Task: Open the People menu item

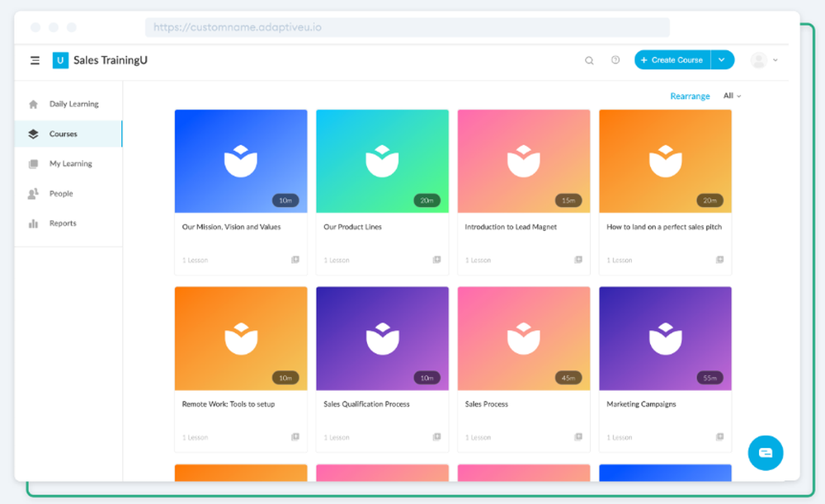Action: pyautogui.click(x=68, y=194)
